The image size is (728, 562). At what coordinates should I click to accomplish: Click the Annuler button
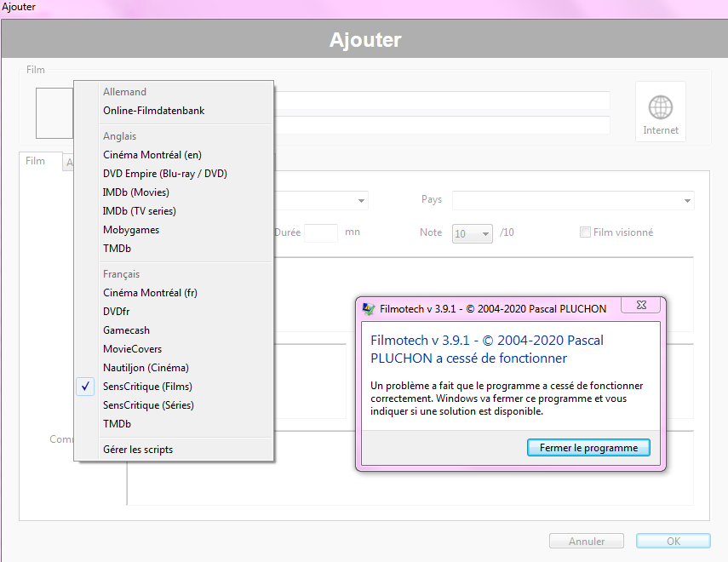[586, 542]
